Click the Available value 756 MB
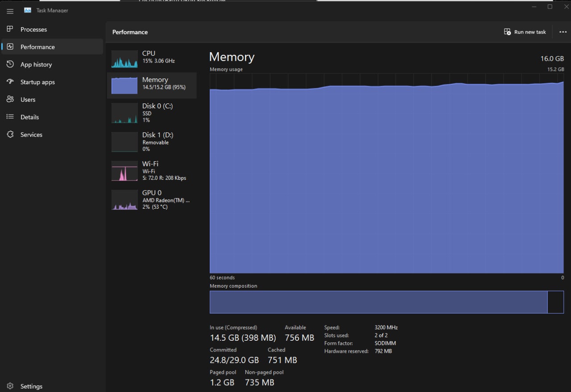 [x=299, y=338]
